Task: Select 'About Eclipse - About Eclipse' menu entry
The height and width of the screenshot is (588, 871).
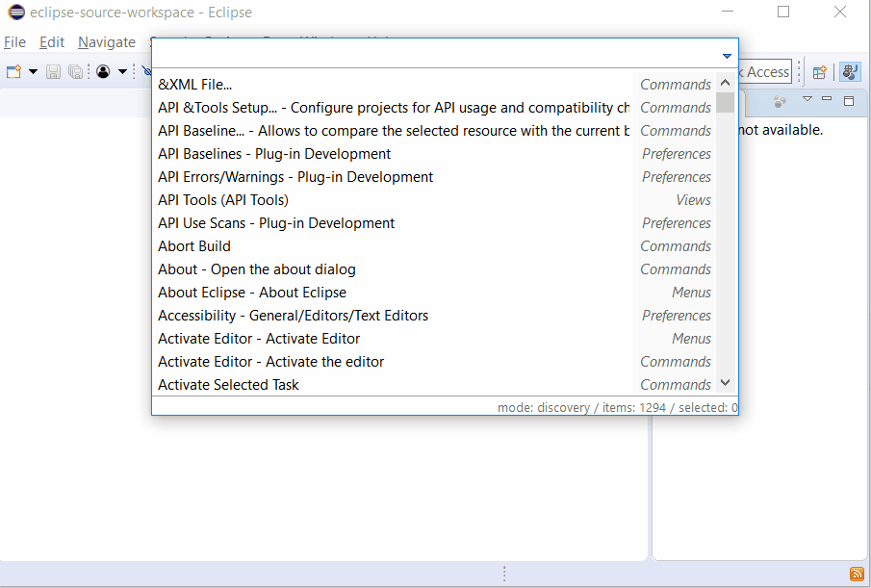Action: pyautogui.click(x=435, y=293)
